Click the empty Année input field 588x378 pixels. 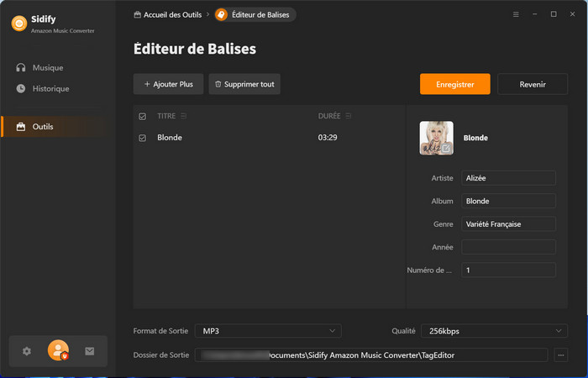(x=508, y=247)
